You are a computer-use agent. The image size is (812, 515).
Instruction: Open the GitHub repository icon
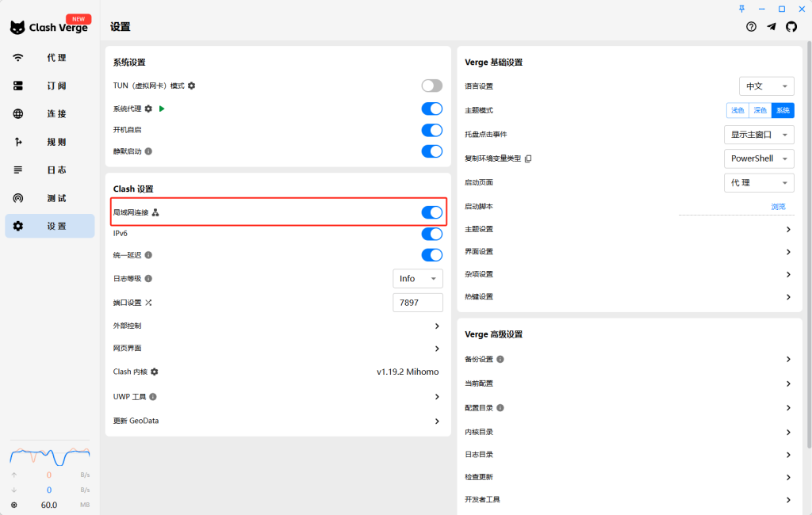[791, 27]
